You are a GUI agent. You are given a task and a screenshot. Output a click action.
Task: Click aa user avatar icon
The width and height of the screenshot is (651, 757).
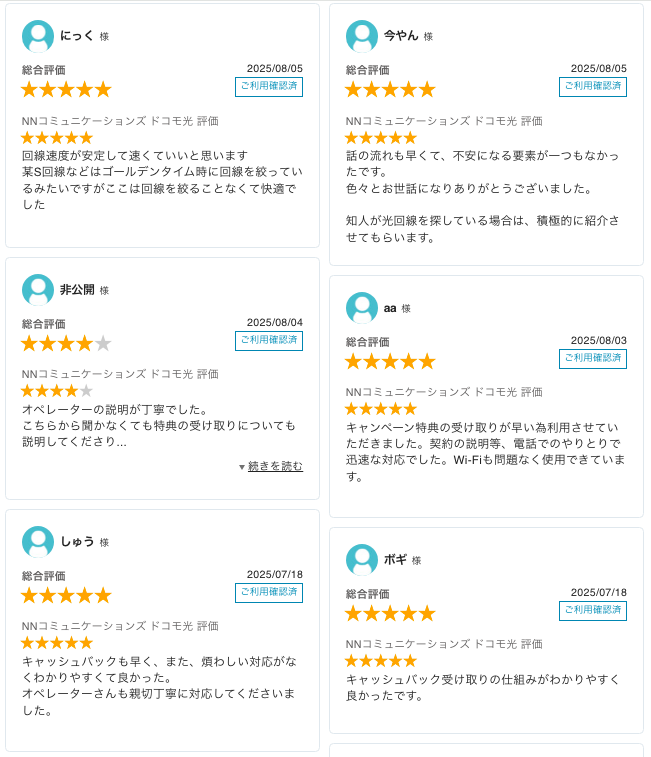tap(362, 308)
